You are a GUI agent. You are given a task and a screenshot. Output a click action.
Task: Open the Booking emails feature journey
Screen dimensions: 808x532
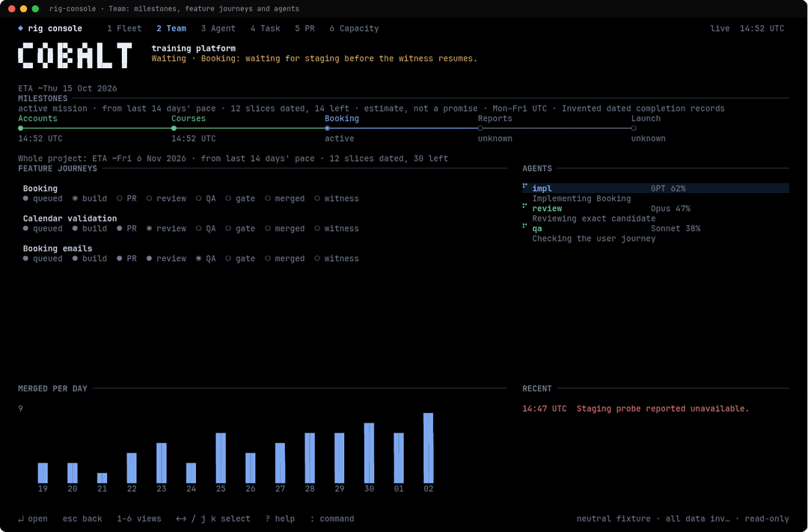pyautogui.click(x=58, y=248)
